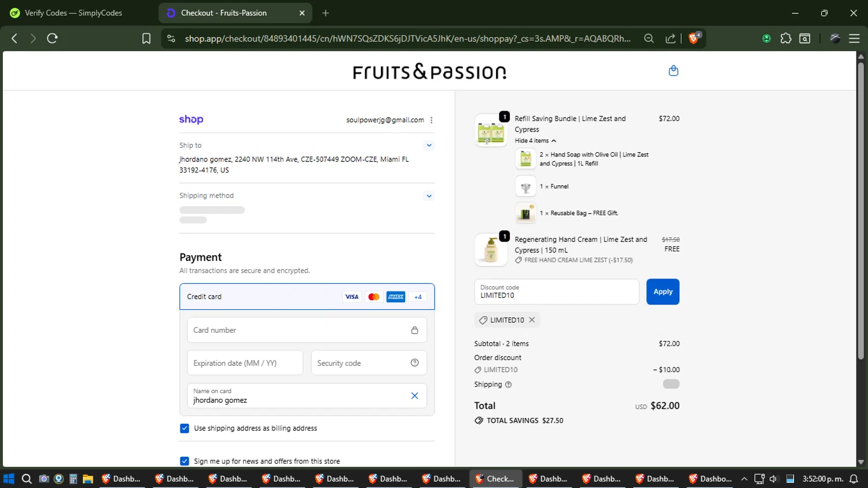Click the Amex card icon
The image size is (868, 488).
[396, 297]
